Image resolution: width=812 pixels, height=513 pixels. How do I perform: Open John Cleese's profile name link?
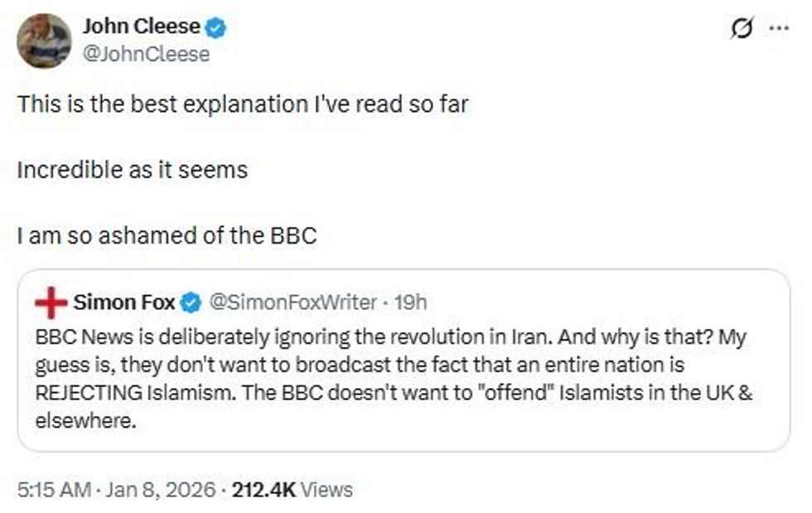click(x=141, y=25)
